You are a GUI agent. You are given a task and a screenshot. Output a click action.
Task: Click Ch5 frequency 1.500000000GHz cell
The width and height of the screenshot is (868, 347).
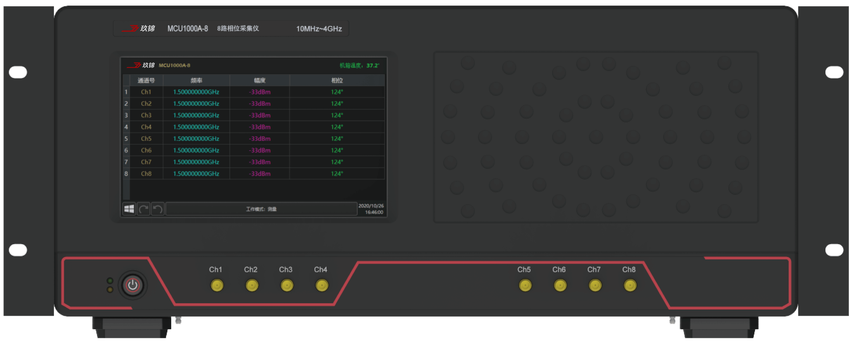(196, 139)
